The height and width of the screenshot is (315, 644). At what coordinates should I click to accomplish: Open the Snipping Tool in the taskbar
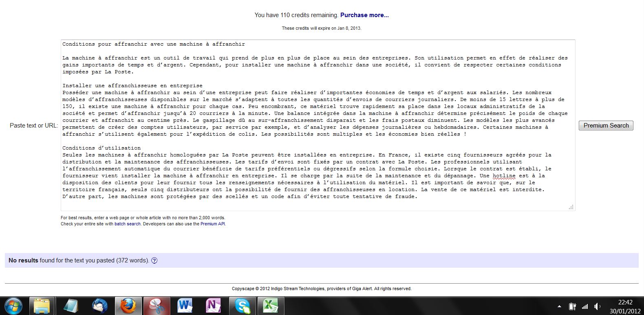click(156, 305)
